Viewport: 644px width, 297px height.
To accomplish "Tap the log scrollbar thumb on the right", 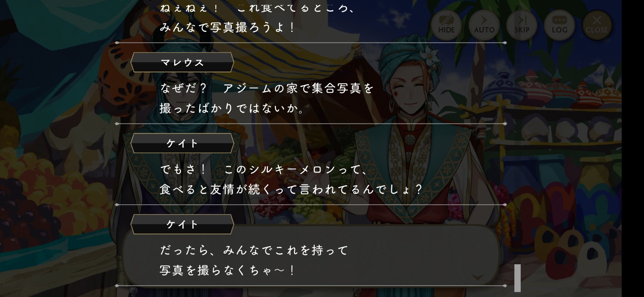I will coord(517,278).
